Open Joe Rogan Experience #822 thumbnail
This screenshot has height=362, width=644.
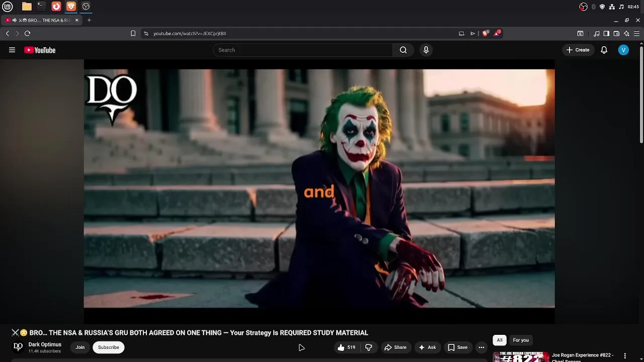[521, 356]
